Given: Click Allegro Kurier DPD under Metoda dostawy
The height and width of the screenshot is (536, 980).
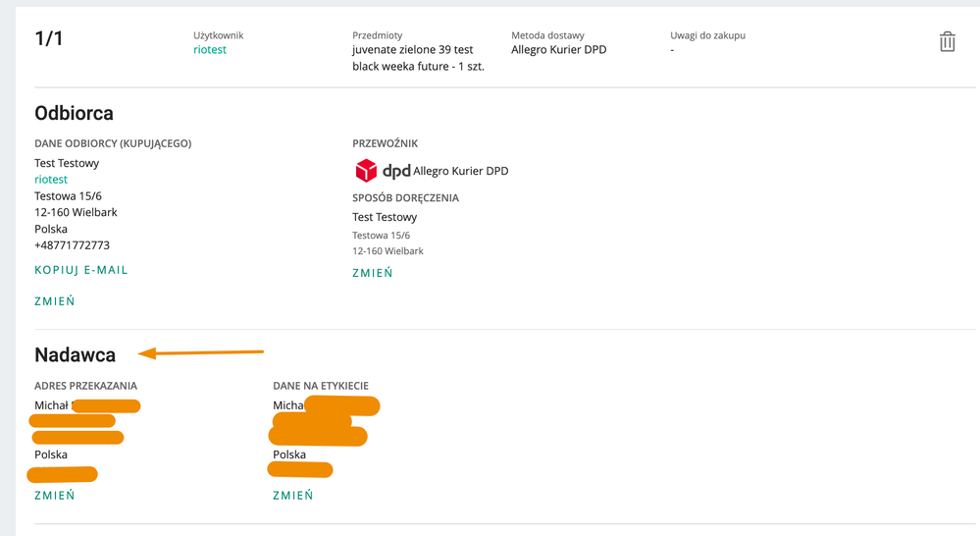Looking at the screenshot, I should tap(559, 50).
